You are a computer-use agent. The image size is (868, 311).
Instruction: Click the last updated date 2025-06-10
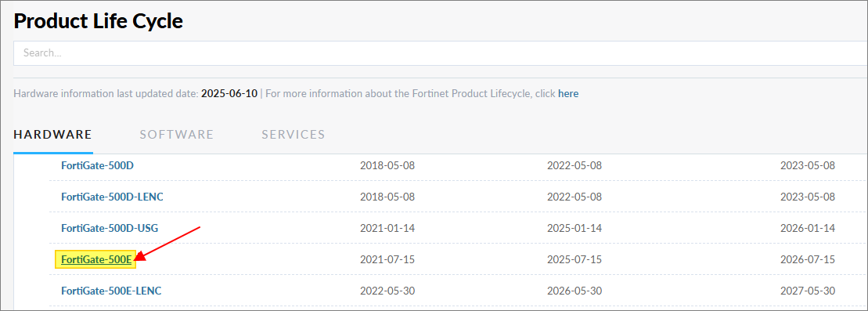(229, 94)
